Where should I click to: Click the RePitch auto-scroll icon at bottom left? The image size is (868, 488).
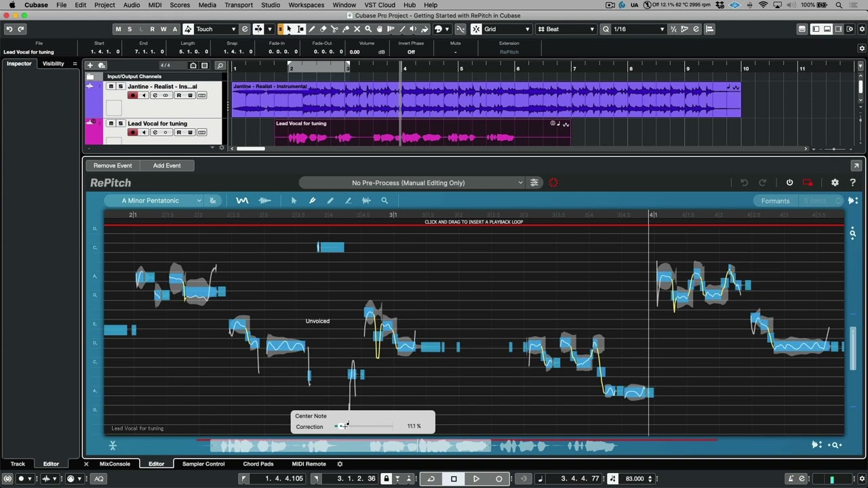pos(113,445)
